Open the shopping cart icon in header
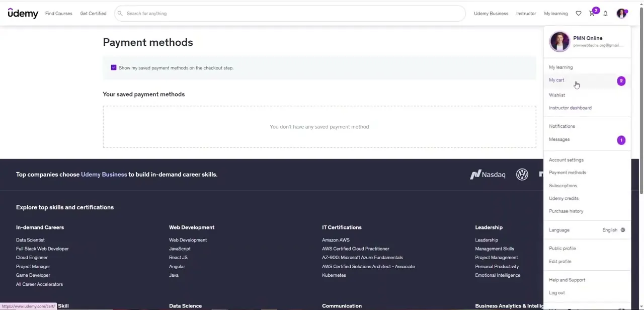Viewport: 644px width, 310px height. pos(592,14)
